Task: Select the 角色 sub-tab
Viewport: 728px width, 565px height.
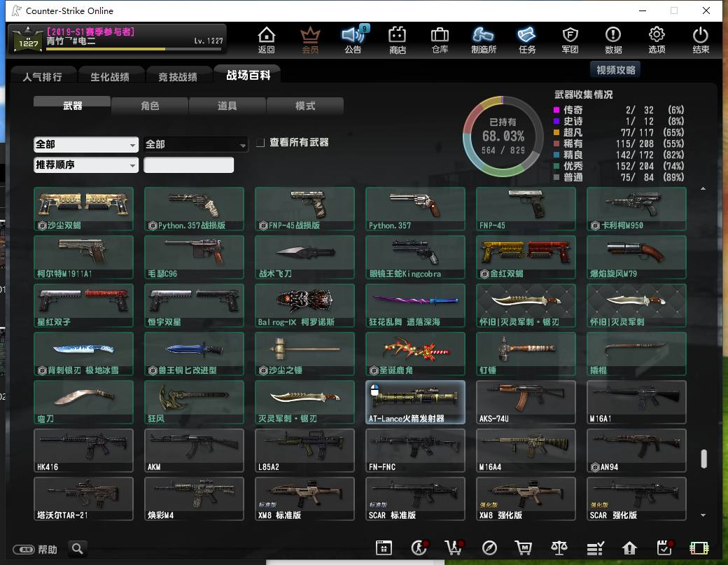Action: click(x=150, y=106)
